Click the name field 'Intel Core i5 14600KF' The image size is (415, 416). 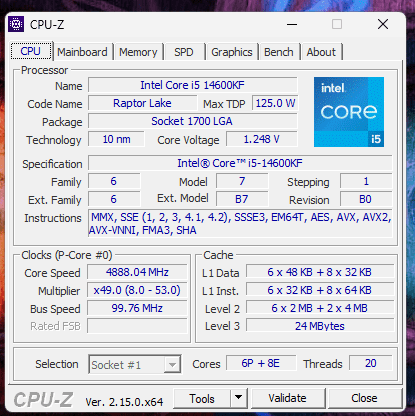pos(193,85)
